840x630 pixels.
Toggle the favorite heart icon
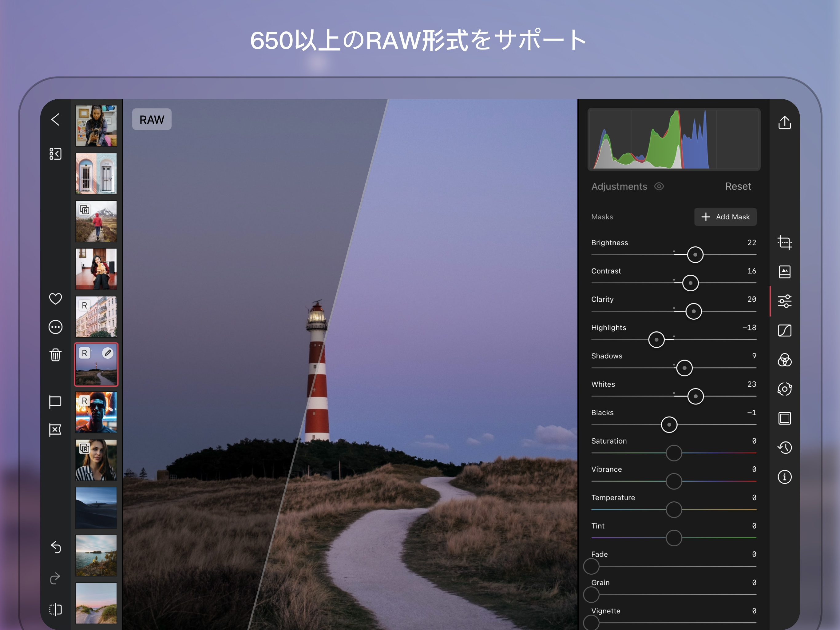tap(55, 299)
